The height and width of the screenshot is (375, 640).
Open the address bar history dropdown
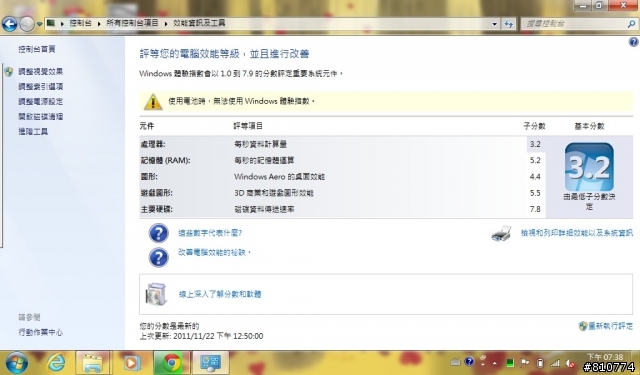pyautogui.click(x=494, y=24)
